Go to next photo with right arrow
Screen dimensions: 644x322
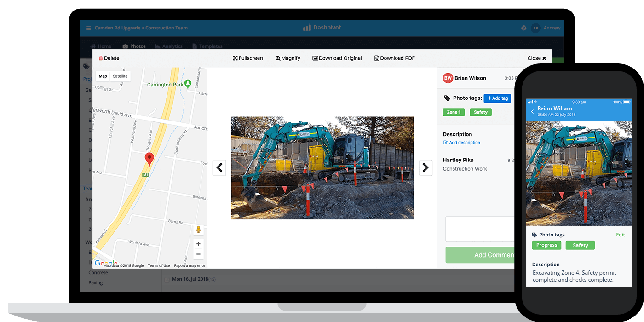pyautogui.click(x=425, y=168)
